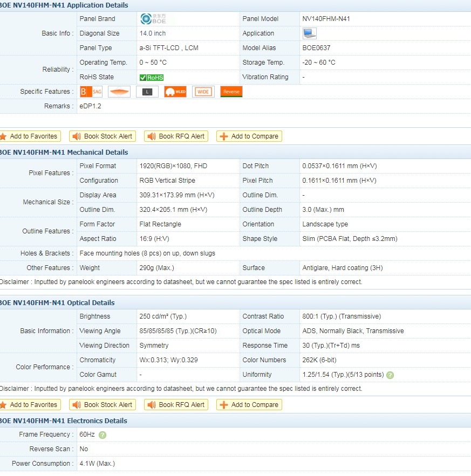Click the BOE brand logo
The width and height of the screenshot is (471, 476).
(153, 19)
